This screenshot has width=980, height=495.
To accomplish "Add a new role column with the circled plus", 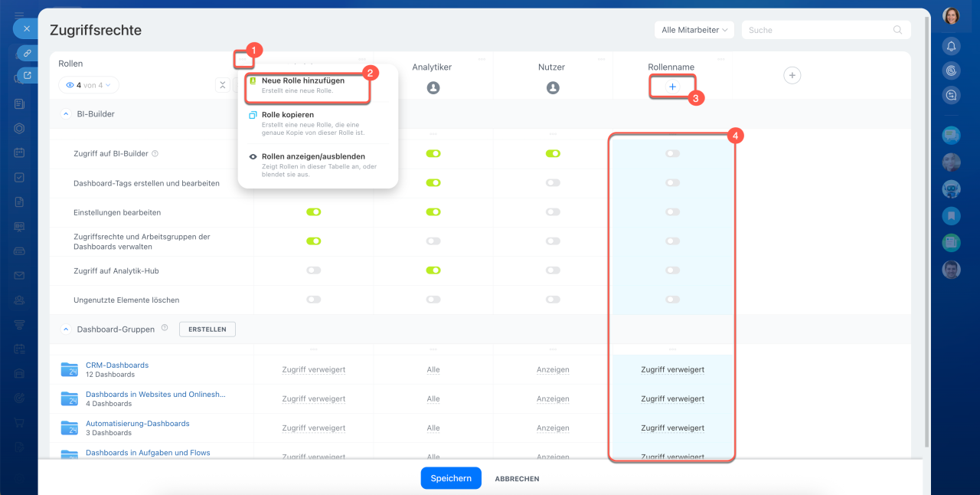I will pos(792,75).
